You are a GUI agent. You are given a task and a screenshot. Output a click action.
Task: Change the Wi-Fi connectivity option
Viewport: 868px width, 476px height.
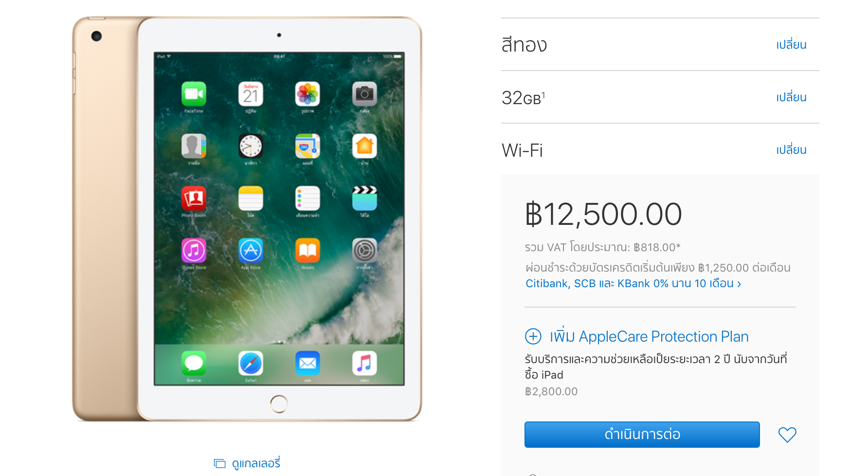(791, 149)
